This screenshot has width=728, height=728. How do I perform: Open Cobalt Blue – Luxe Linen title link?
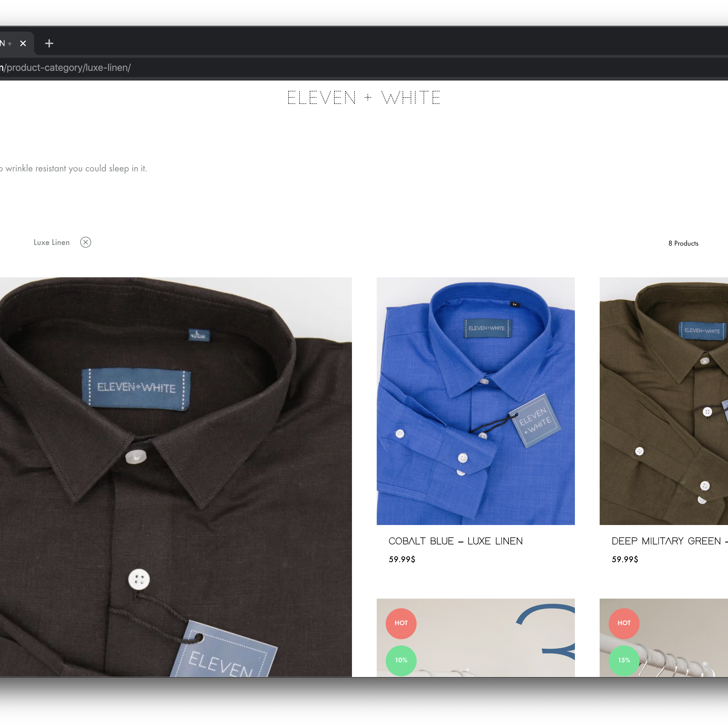click(x=455, y=541)
